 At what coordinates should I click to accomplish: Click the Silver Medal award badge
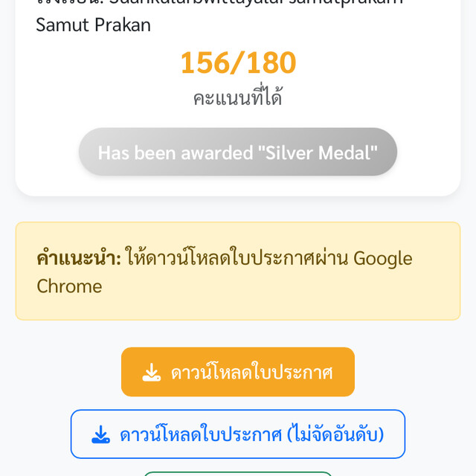click(x=238, y=152)
